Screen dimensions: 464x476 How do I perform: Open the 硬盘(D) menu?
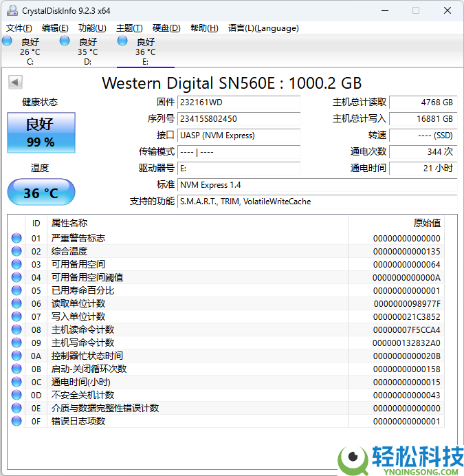pos(166,28)
